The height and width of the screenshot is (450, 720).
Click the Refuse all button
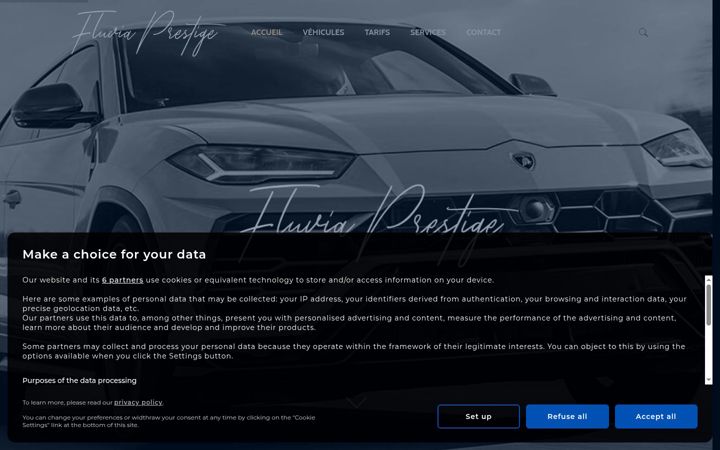pos(567,416)
